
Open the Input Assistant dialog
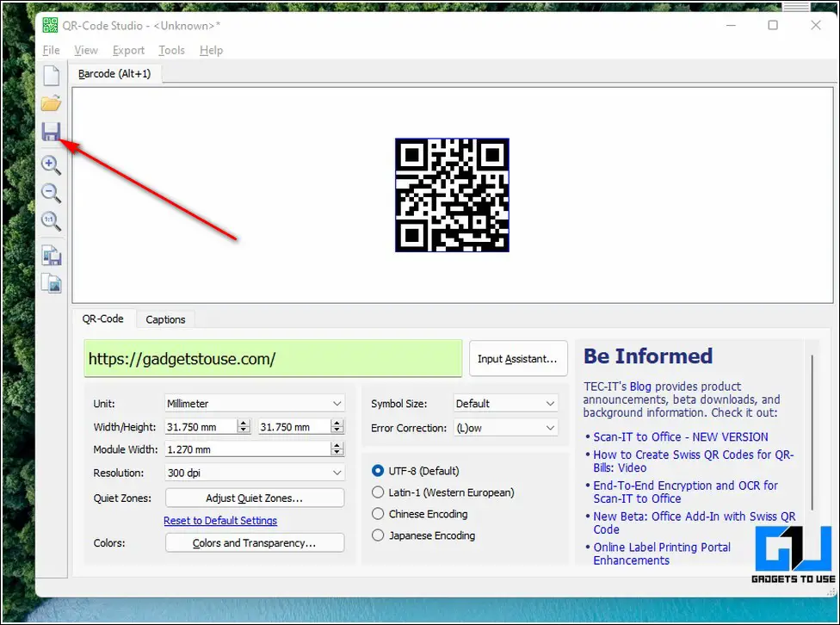(x=518, y=359)
